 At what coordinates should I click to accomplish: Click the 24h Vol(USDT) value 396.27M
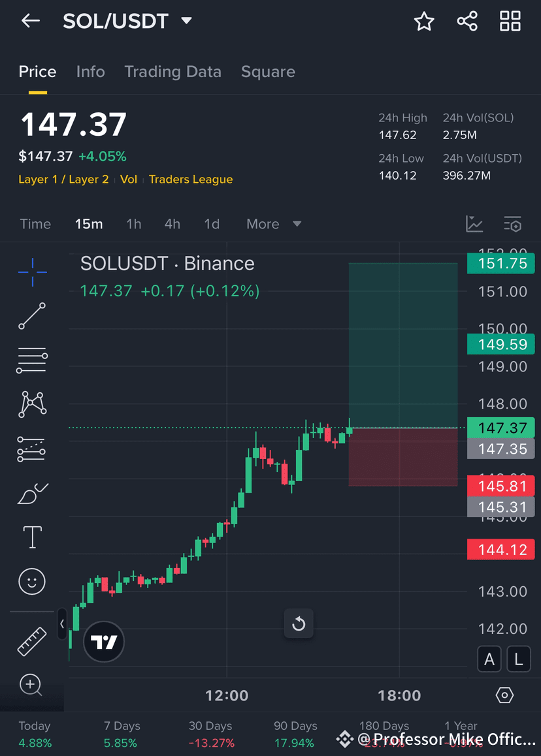tap(467, 176)
